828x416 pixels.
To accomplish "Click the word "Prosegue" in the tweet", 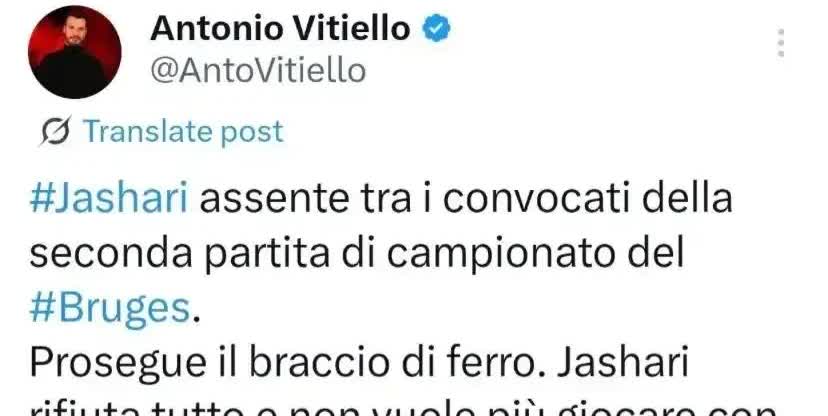I will [118, 363].
